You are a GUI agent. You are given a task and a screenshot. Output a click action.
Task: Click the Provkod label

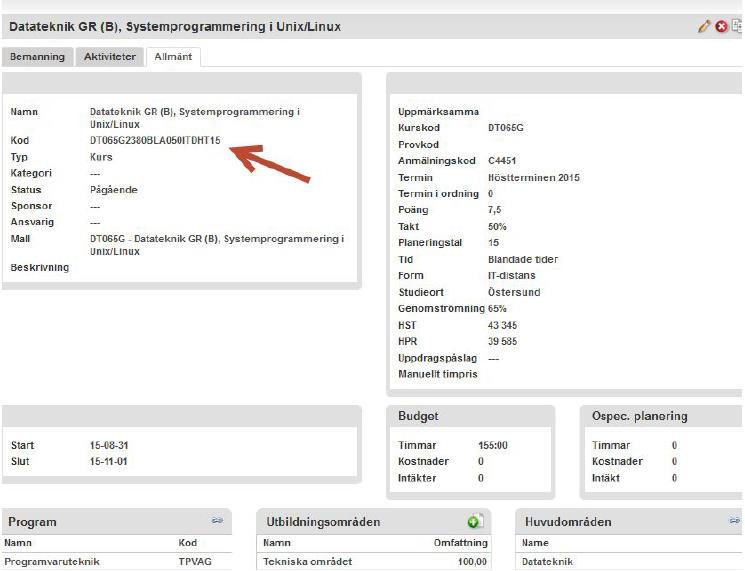click(x=418, y=144)
